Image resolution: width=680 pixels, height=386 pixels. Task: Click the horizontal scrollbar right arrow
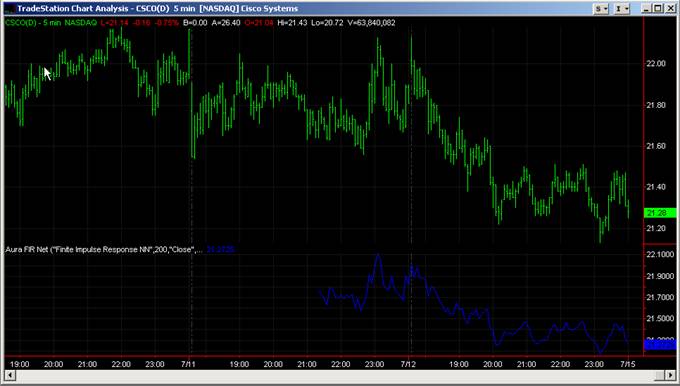point(670,375)
